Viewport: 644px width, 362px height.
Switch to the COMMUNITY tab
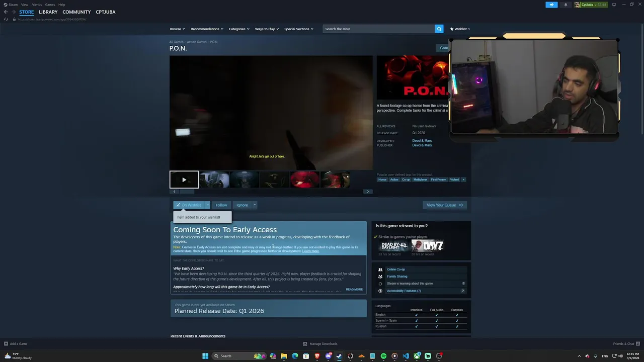[76, 12]
